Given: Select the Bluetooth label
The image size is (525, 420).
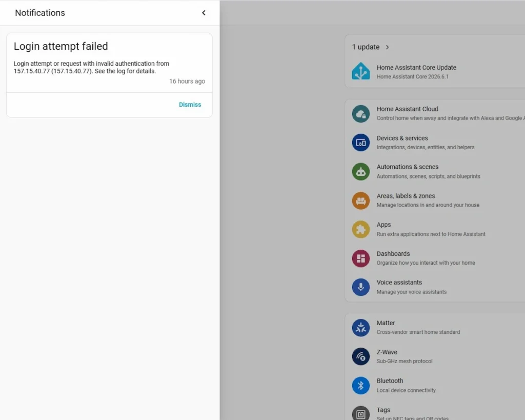Looking at the screenshot, I should [x=390, y=381].
